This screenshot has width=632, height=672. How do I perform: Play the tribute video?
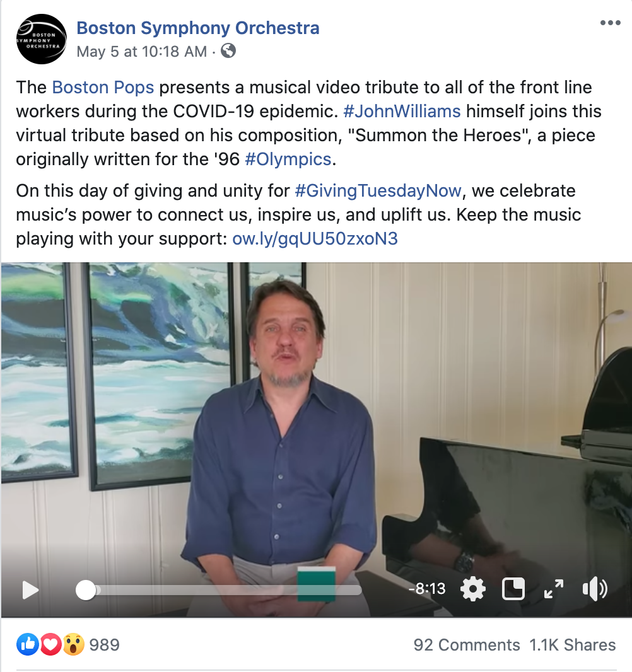point(30,590)
